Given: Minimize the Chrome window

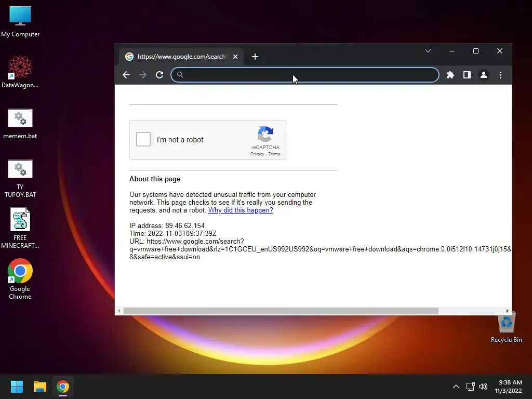Looking at the screenshot, I should point(452,51).
